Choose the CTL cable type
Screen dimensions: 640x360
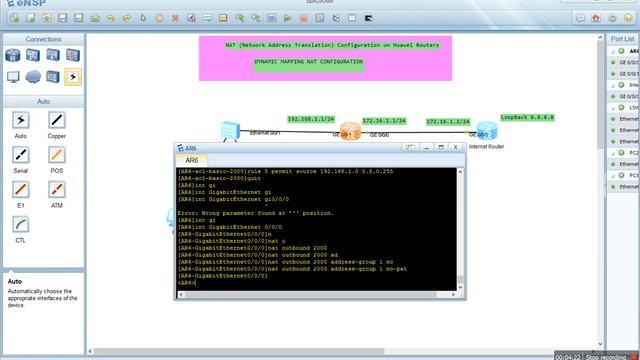[x=20, y=224]
